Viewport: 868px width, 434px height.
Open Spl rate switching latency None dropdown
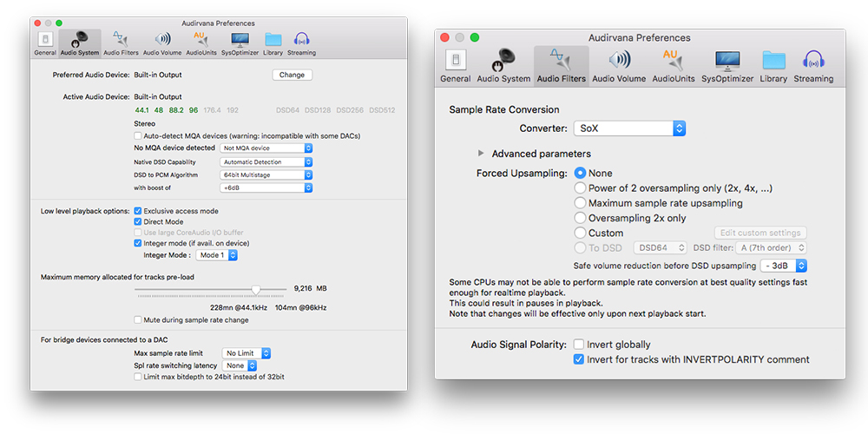pos(240,366)
